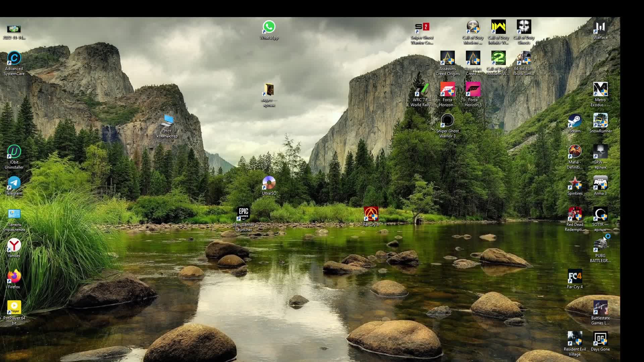This screenshot has height=362, width=644.
Task: Select the Epic Games Launcher icon
Action: click(x=244, y=214)
